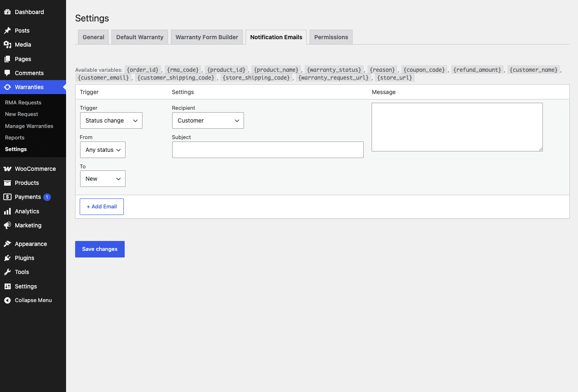The width and height of the screenshot is (578, 392).
Task: Open the Comments menu label
Action: [x=29, y=73]
